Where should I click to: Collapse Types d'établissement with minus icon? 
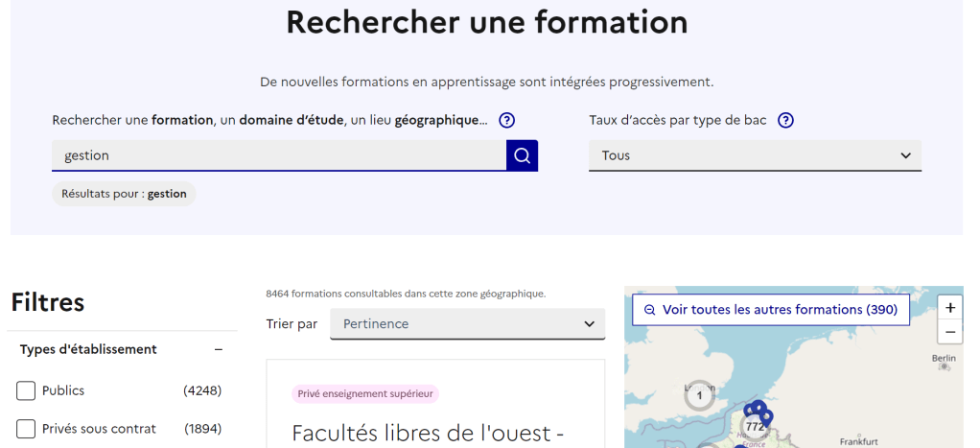click(x=219, y=350)
